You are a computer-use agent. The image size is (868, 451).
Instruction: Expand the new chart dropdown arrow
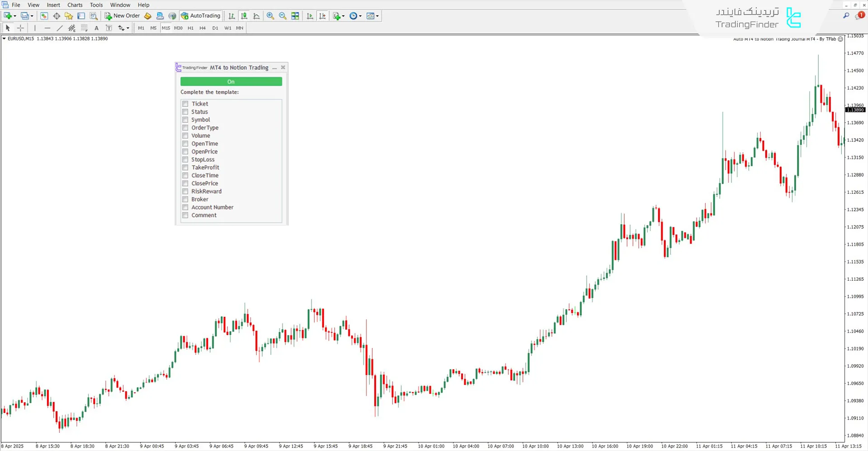pyautogui.click(x=15, y=16)
